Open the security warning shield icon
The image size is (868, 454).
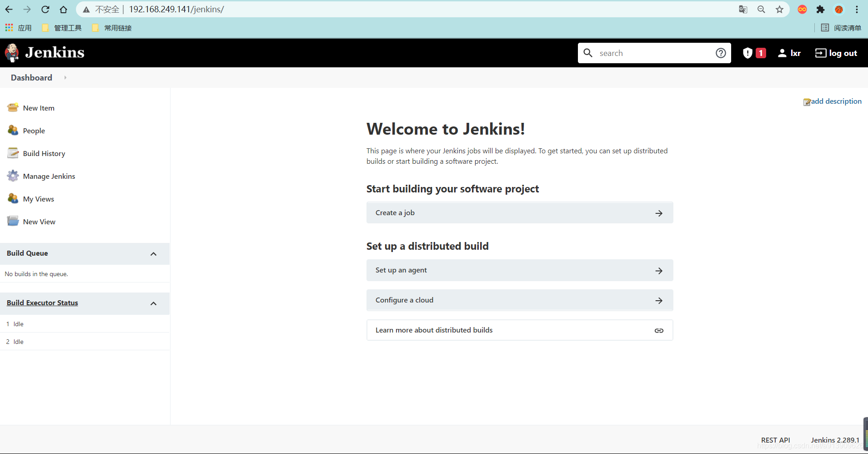coord(748,53)
